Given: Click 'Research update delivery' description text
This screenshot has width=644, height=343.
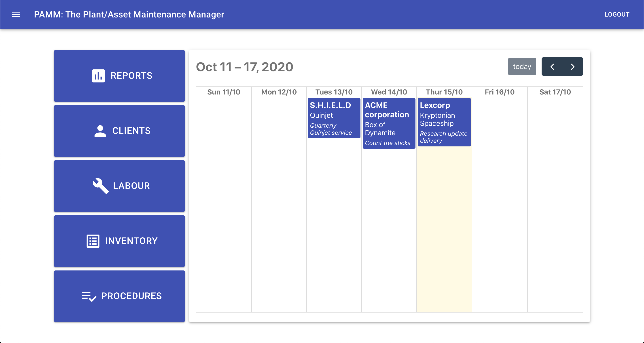Looking at the screenshot, I should pyautogui.click(x=443, y=137).
